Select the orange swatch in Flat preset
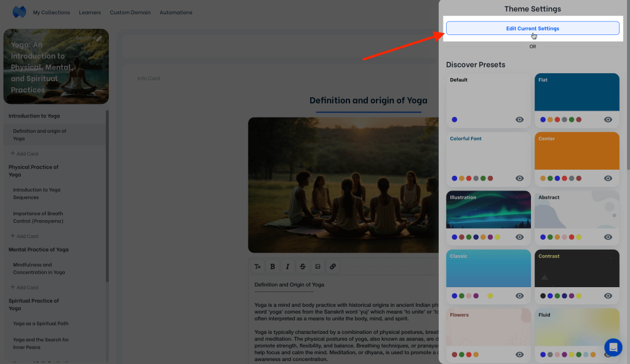This screenshot has width=630, height=364. [x=550, y=120]
